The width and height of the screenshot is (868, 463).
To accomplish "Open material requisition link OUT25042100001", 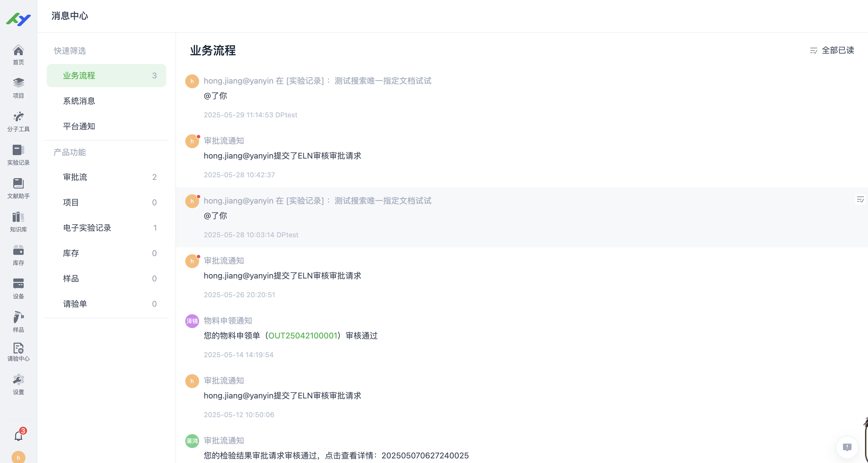I will point(302,335).
